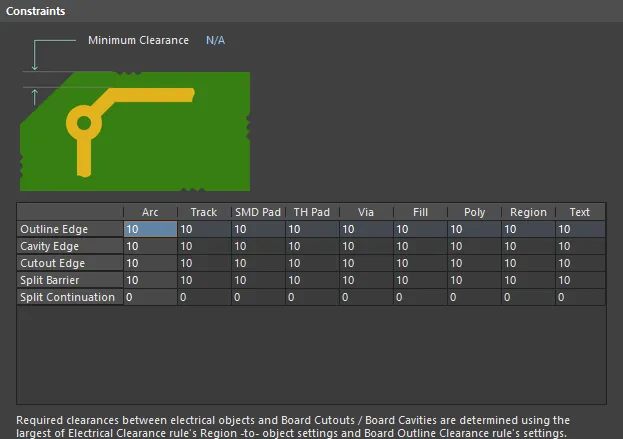Select Cutout Edge TH Pad cell

312,263
